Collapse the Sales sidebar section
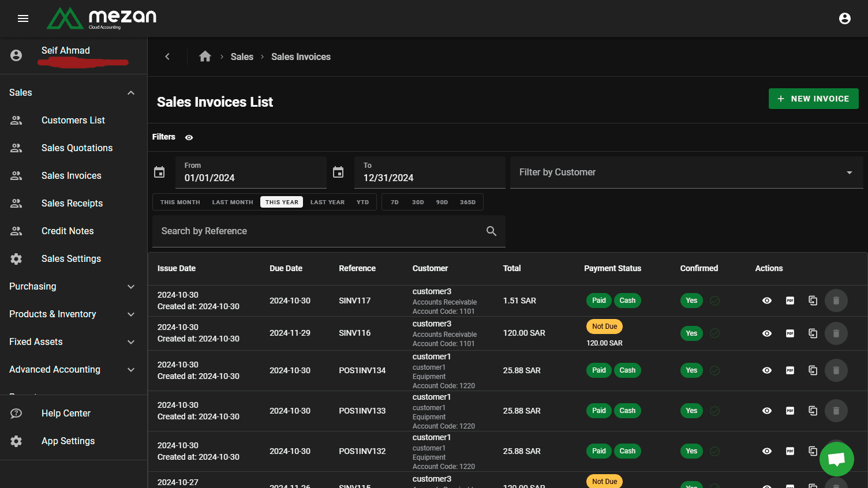Viewport: 868px width, 488px height. 73,92
